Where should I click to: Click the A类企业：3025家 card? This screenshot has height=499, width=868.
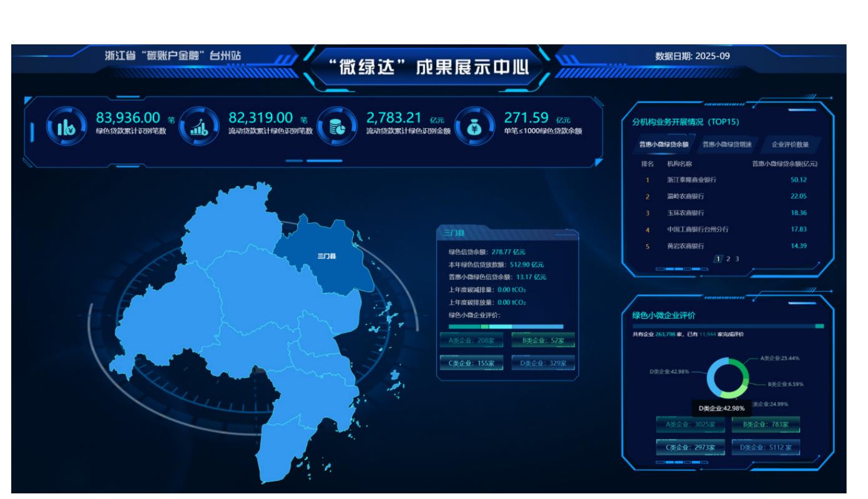(x=690, y=425)
